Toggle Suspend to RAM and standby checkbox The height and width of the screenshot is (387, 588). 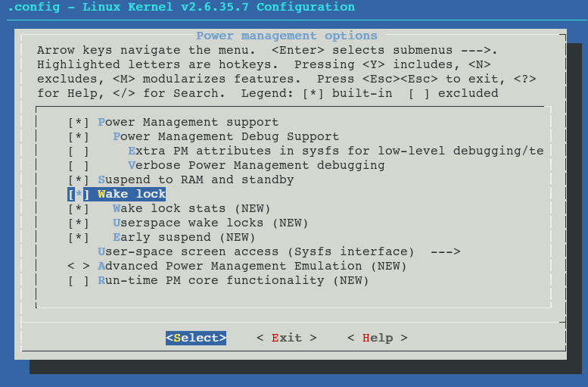[79, 179]
